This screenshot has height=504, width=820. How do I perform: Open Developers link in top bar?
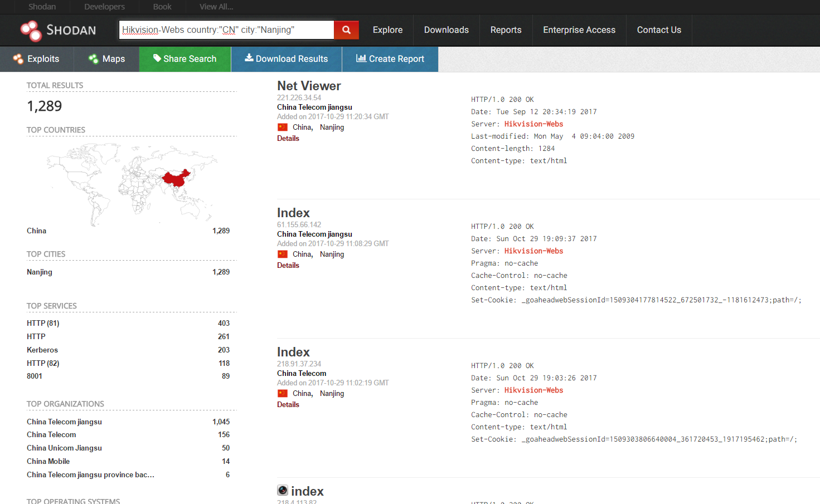point(104,7)
